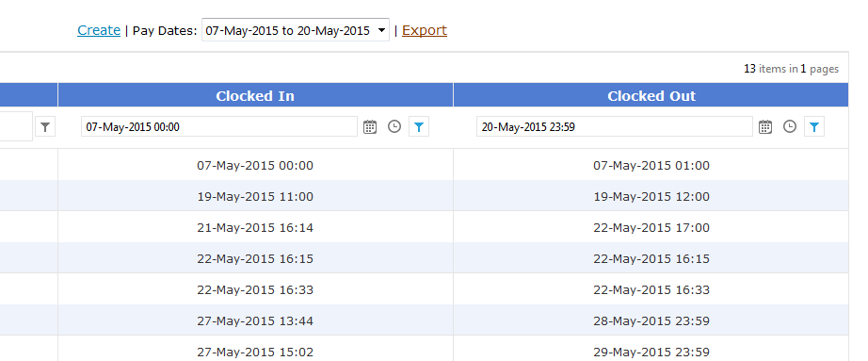
Task: Select cell 07-May-2015 01:00
Action: point(651,165)
